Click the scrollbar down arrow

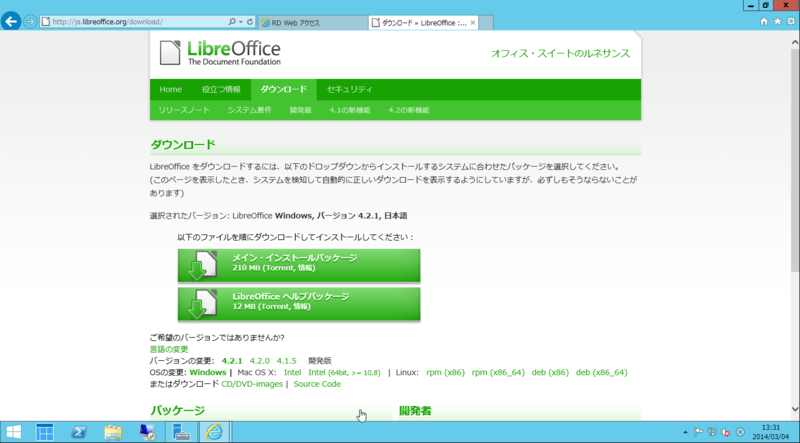coord(795,408)
